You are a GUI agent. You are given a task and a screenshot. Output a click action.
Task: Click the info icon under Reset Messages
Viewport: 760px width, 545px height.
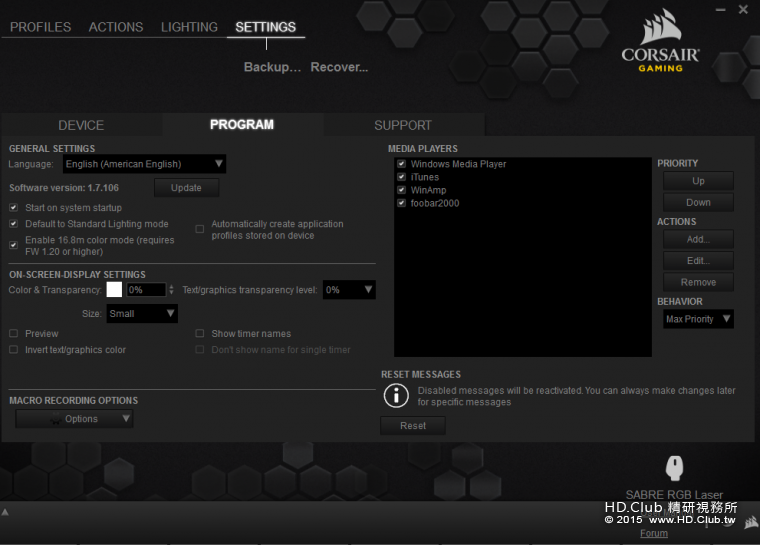point(396,396)
